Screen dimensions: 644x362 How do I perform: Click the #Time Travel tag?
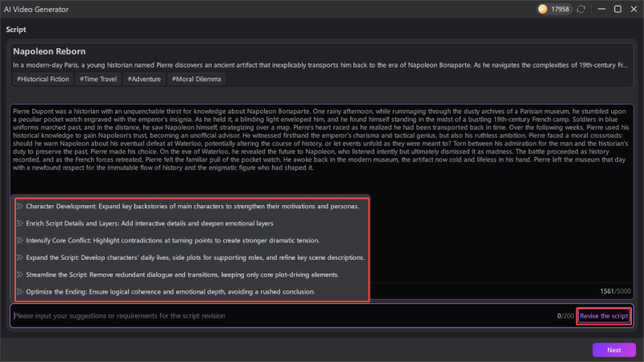tap(97, 79)
